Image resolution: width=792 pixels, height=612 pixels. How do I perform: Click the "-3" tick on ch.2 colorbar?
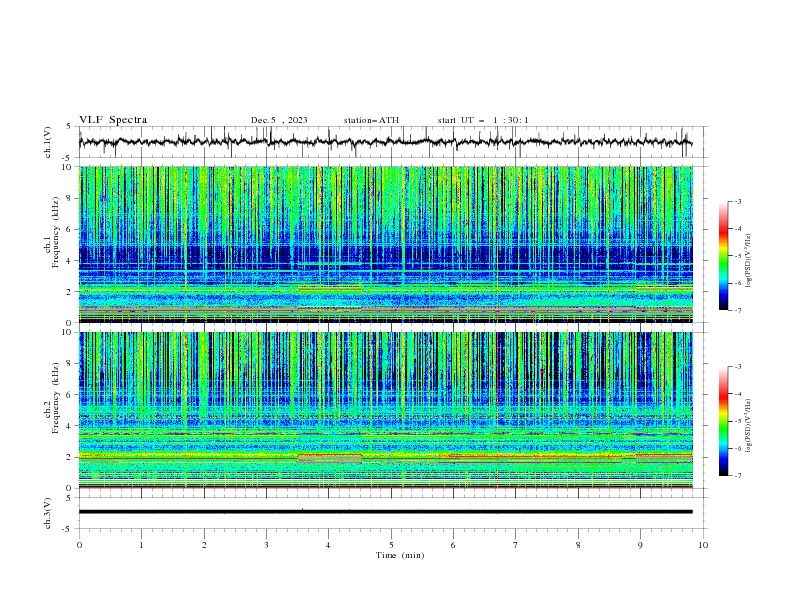pos(737,367)
